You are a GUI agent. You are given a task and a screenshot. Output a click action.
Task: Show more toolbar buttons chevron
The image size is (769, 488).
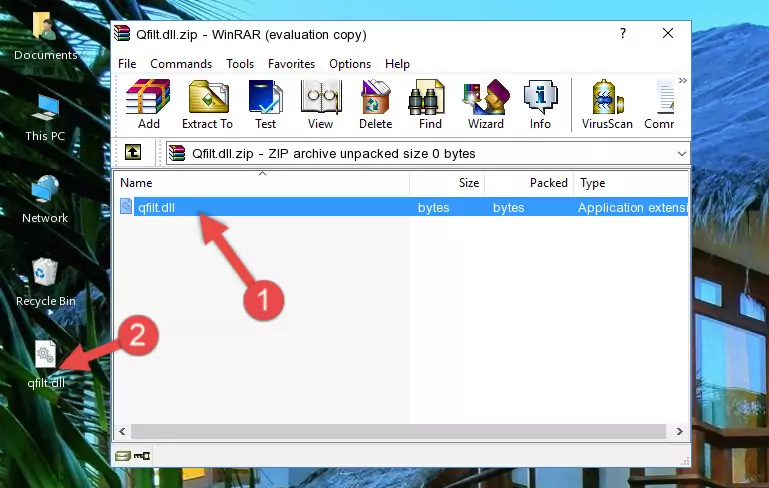(683, 80)
